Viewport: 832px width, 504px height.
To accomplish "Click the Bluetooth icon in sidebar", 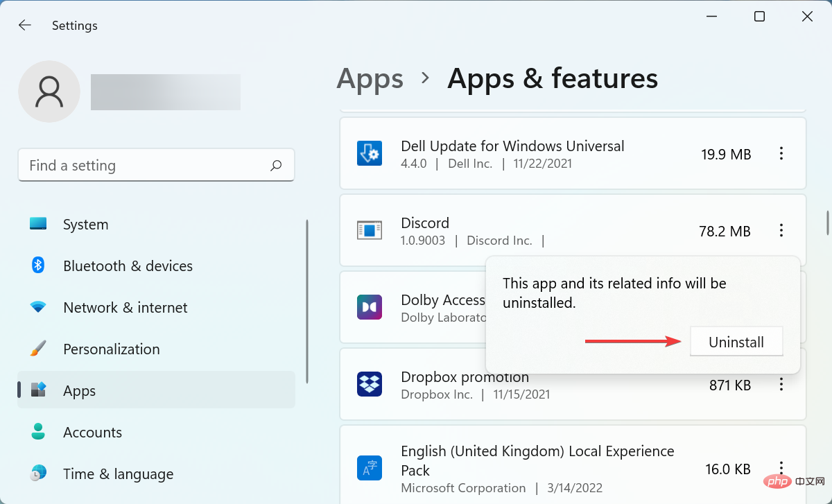I will pyautogui.click(x=38, y=266).
